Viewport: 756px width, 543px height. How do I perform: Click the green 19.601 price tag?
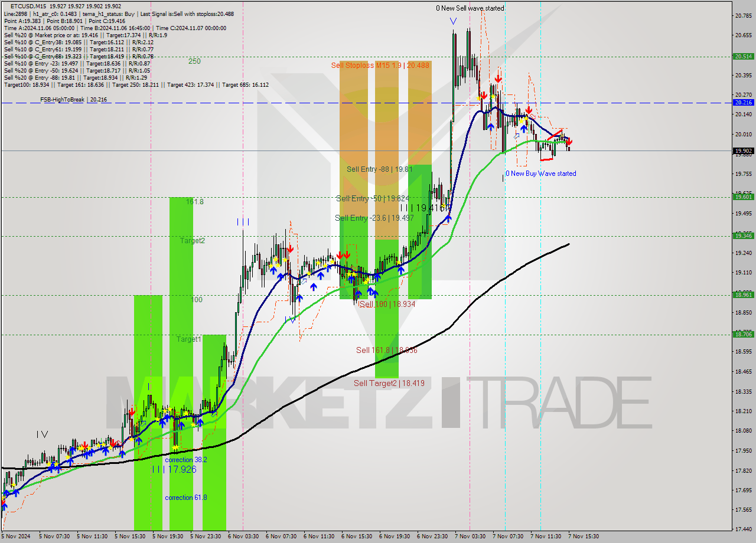(743, 197)
